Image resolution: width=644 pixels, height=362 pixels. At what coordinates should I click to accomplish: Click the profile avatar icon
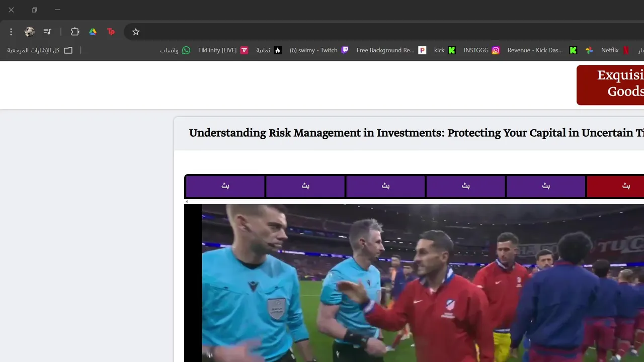[x=30, y=32]
